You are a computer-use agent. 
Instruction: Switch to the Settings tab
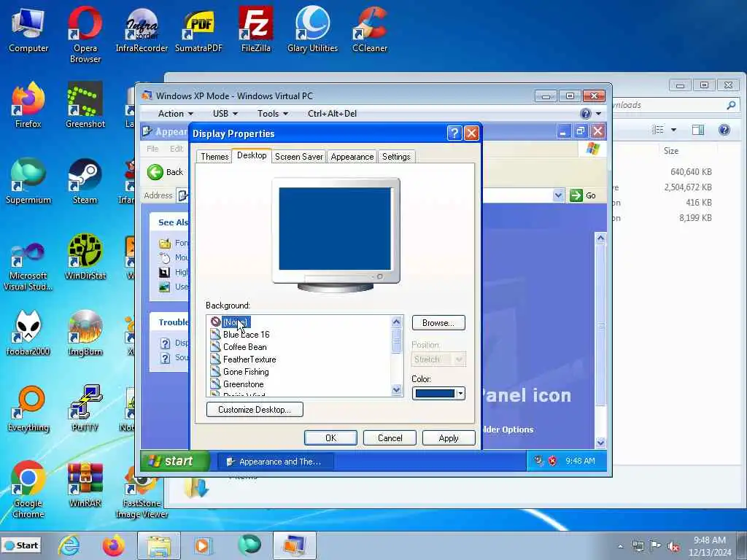coord(396,157)
